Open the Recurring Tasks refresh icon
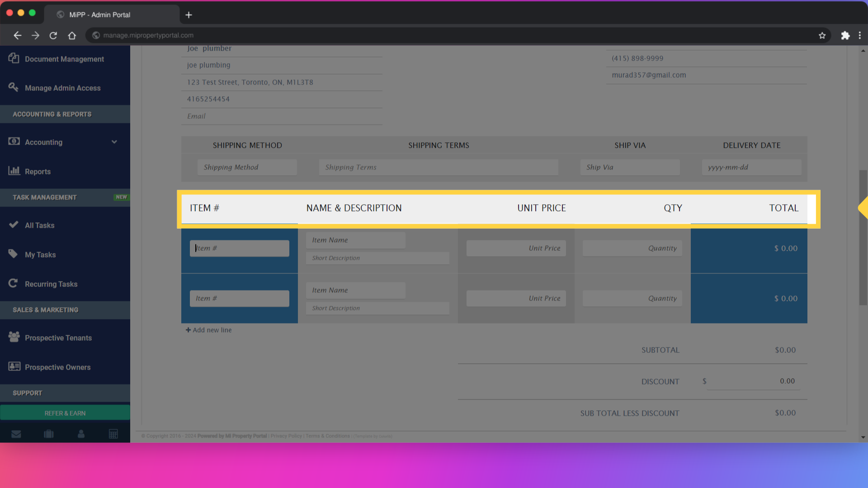Screen dimensions: 868x488 point(14,283)
